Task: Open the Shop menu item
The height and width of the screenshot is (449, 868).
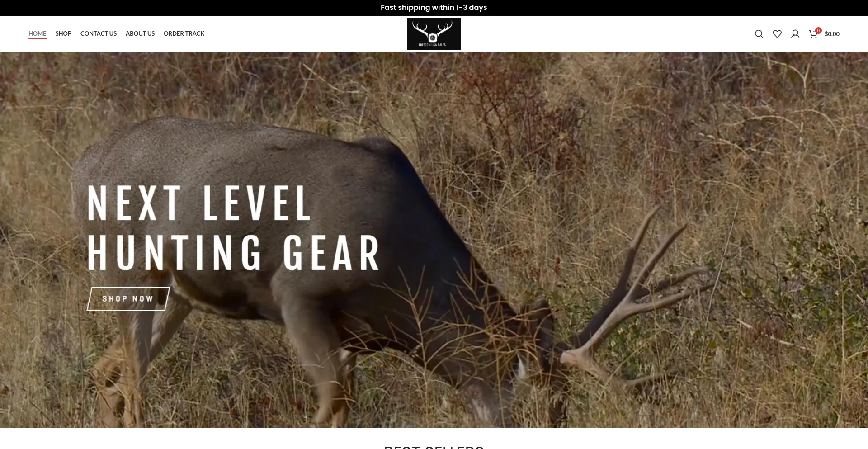Action: pyautogui.click(x=63, y=33)
